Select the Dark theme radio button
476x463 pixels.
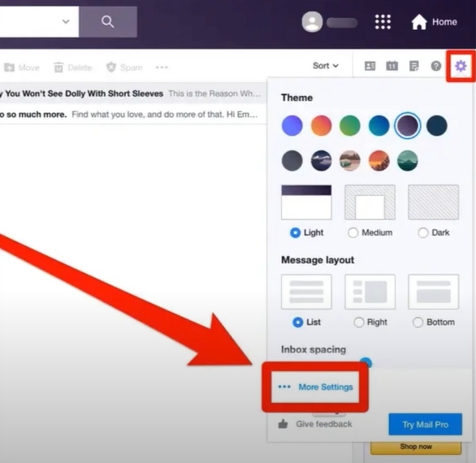423,233
